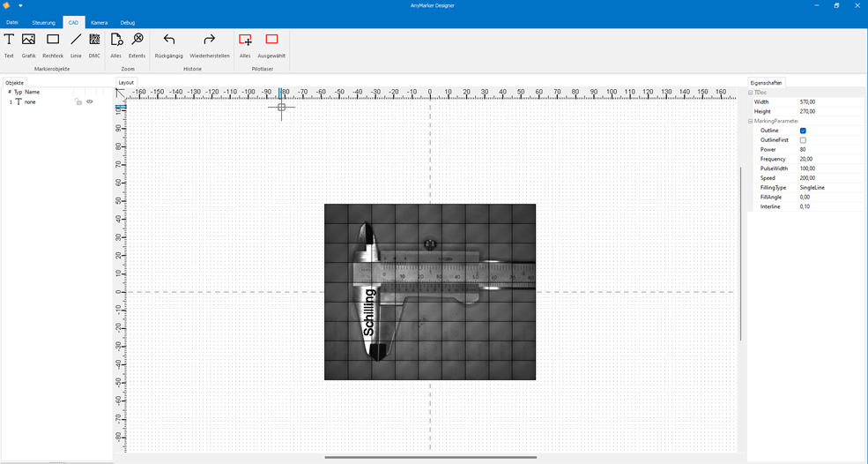Open the Steuerung ribbon tab
The image size is (868, 464).
click(x=43, y=22)
